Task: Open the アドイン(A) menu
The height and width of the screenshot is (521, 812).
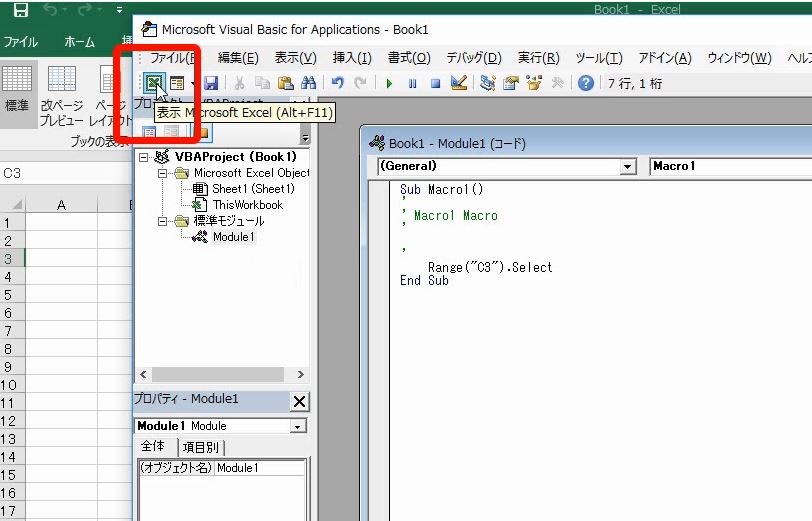Action: [x=665, y=57]
